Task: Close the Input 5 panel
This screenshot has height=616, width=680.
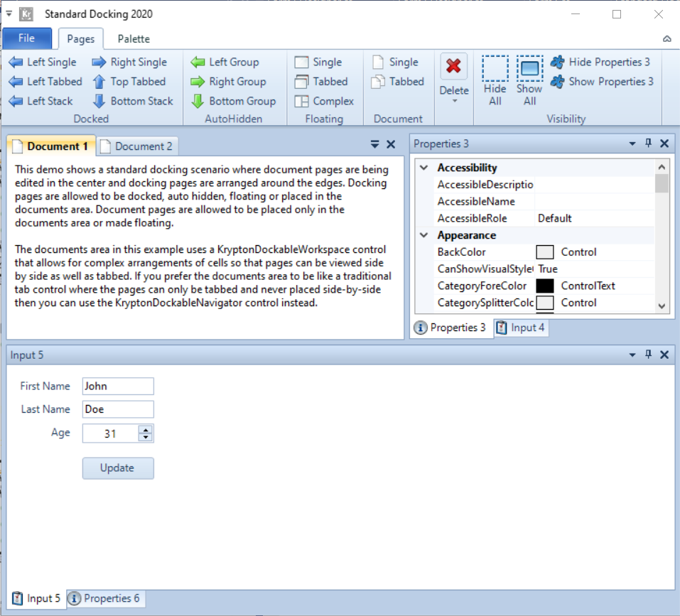Action: 664,355
